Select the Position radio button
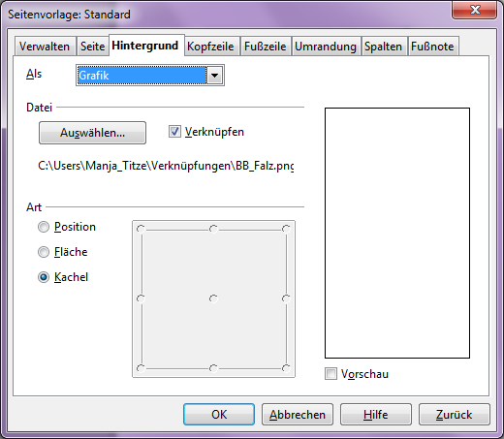Image resolution: width=504 pixels, height=439 pixels. [44, 227]
